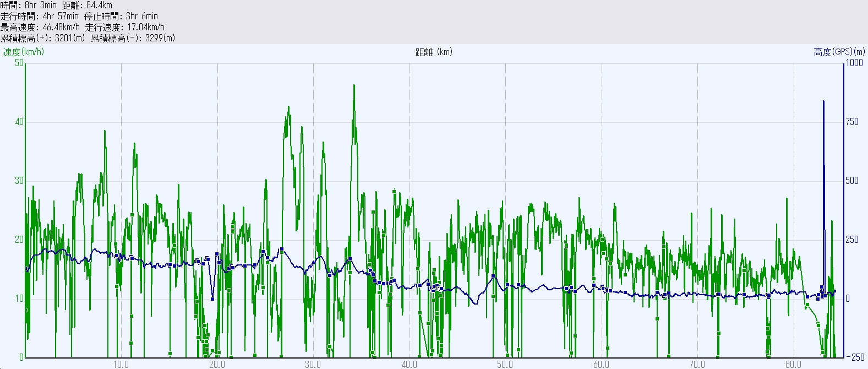This screenshot has height=369, width=868.
Task: Click the total 距離 84.4km text
Action: tap(87, 5)
